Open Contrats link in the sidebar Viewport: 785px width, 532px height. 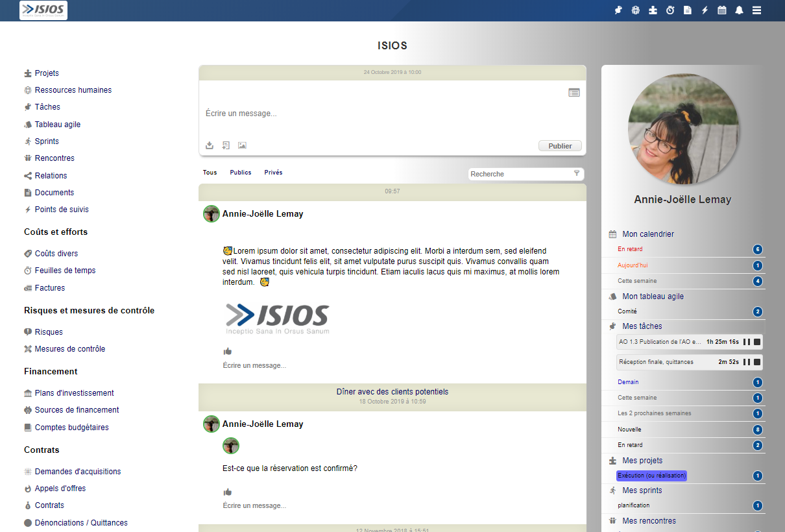49,505
